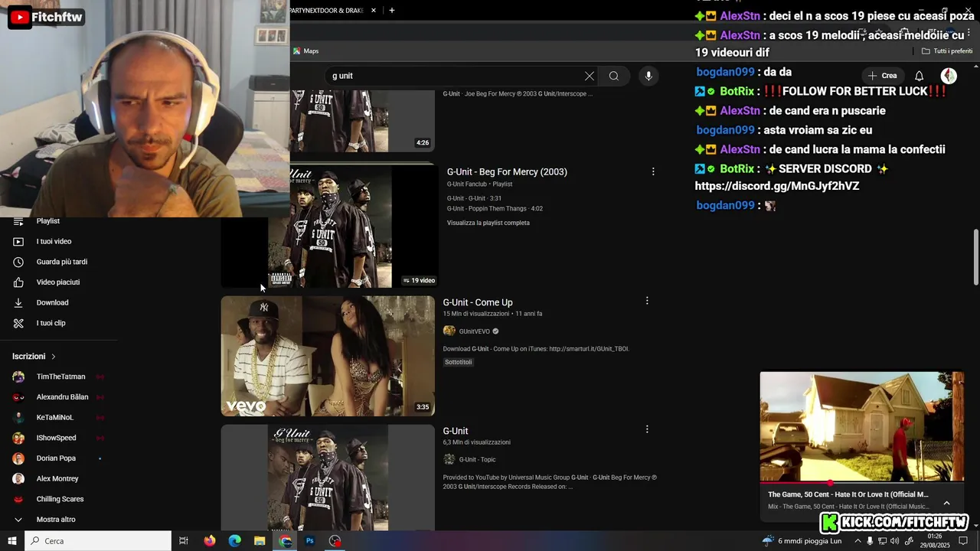980x551 pixels.
Task: Open the Discord invite link in chat
Action: [777, 186]
